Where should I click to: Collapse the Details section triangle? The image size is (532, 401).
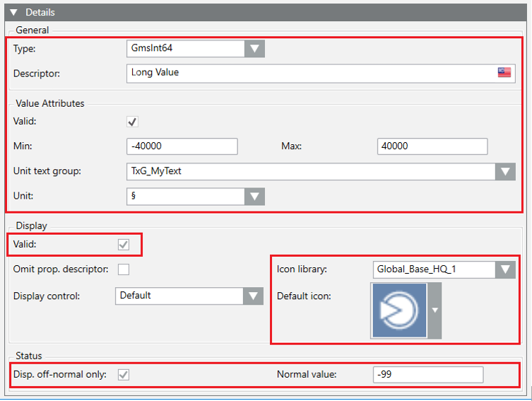[13, 12]
